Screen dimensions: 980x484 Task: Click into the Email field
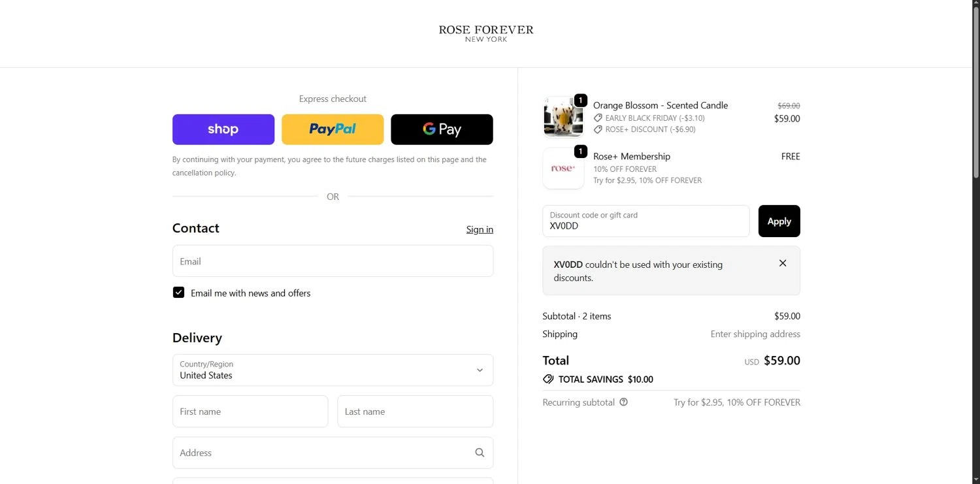coord(333,261)
